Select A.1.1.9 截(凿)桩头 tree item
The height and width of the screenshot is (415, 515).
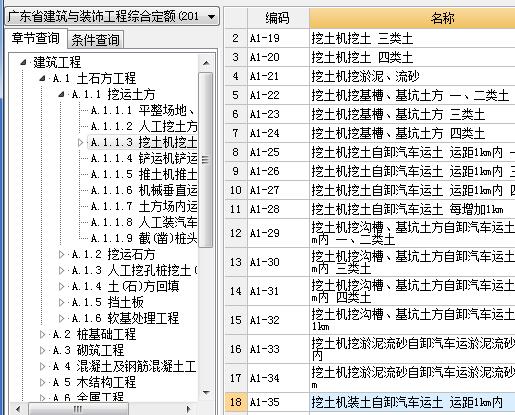click(144, 238)
